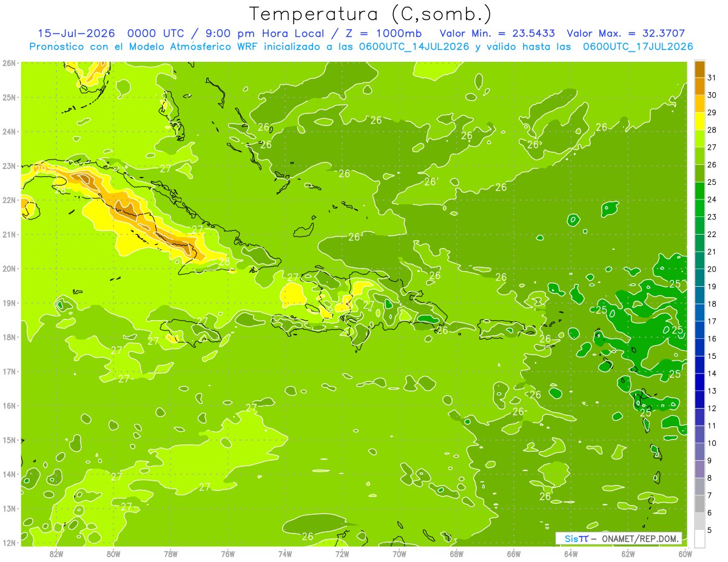Select the '68W' longitude axis label
The width and height of the screenshot is (728, 562).
click(x=457, y=554)
